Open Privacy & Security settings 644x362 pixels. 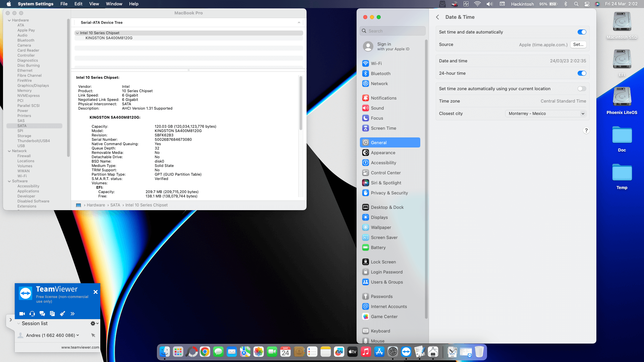click(x=390, y=193)
